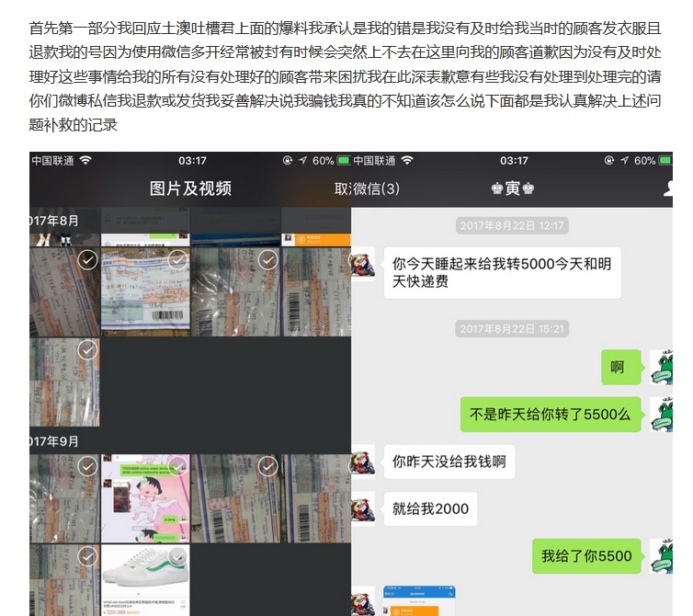Viewport: 693px width, 616px height.
Task: Tap the Wi-Fi icon in the left phone status bar
Action: [x=85, y=161]
